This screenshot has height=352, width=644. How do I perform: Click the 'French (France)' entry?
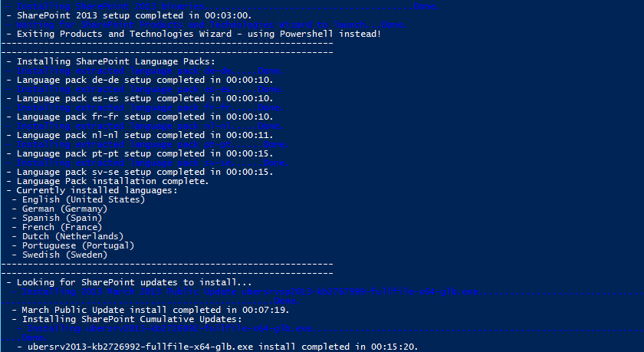tap(57, 227)
